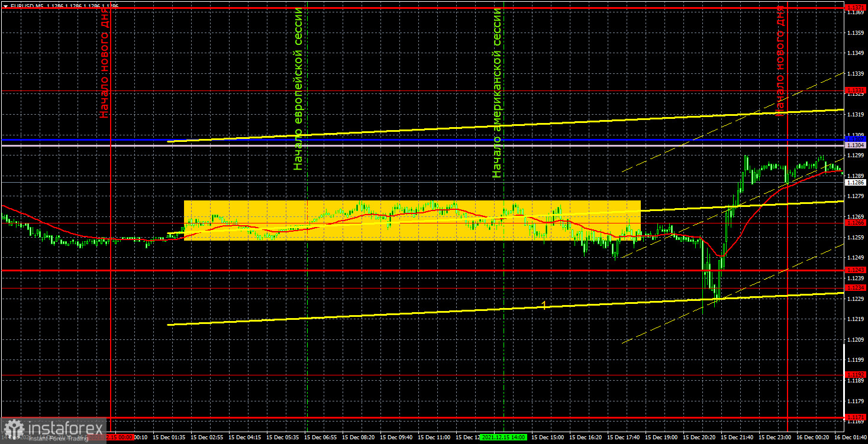
Task: Select the green American session start label
Action: click(497, 93)
